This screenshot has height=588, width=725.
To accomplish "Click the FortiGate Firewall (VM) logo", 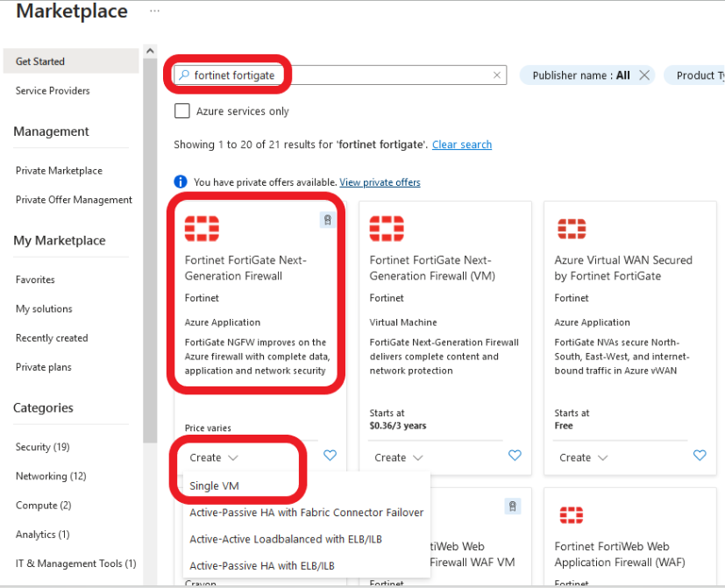I will click(387, 229).
